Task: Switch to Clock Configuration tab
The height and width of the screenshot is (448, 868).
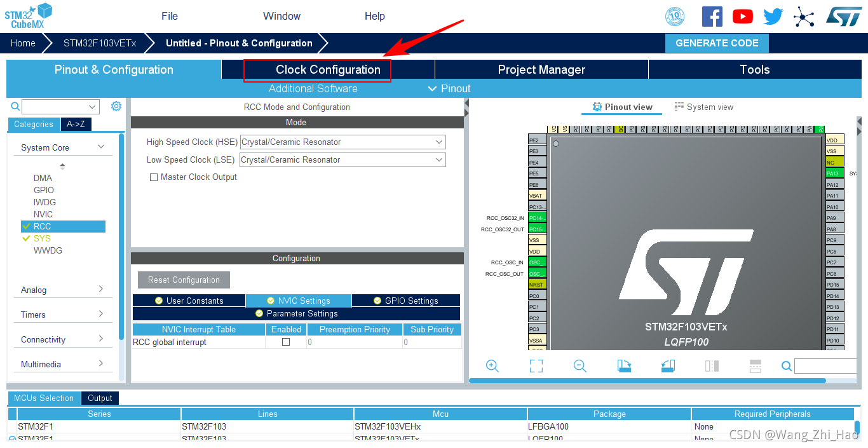Action: click(x=328, y=70)
